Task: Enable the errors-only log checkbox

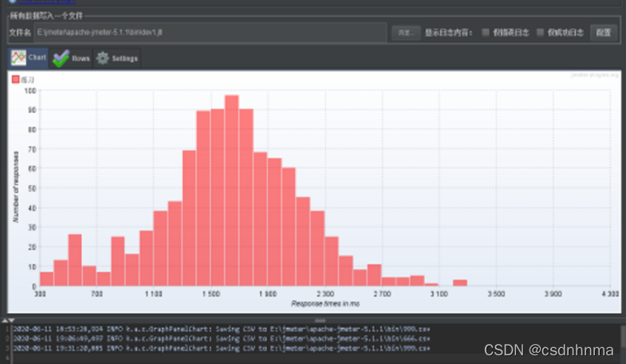Action: click(x=486, y=33)
